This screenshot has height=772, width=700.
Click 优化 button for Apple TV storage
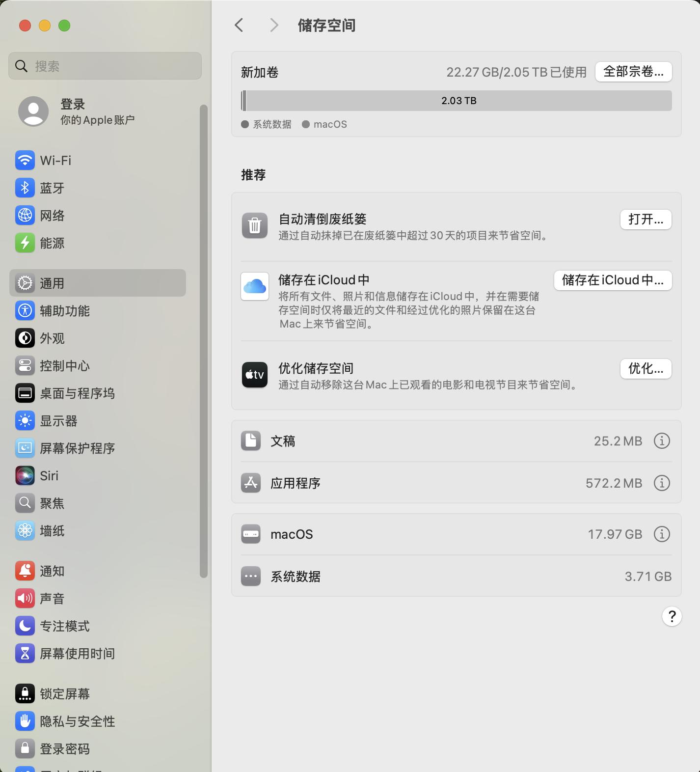(646, 369)
